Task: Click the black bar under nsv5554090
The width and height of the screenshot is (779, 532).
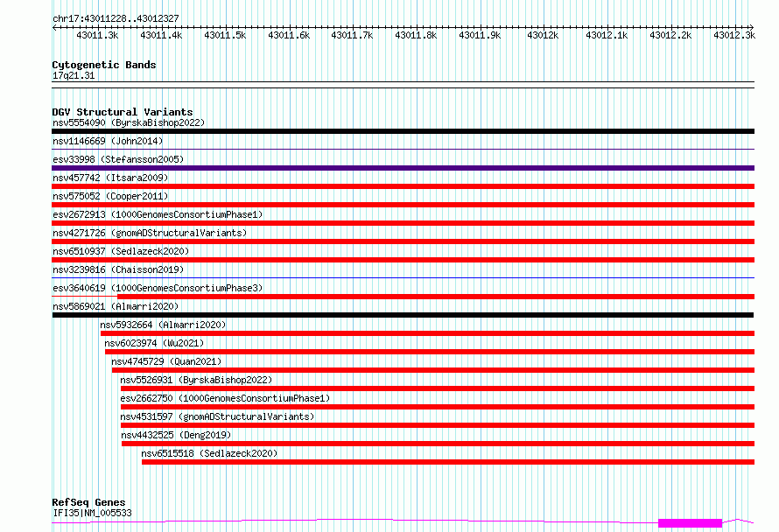Action: [403, 131]
